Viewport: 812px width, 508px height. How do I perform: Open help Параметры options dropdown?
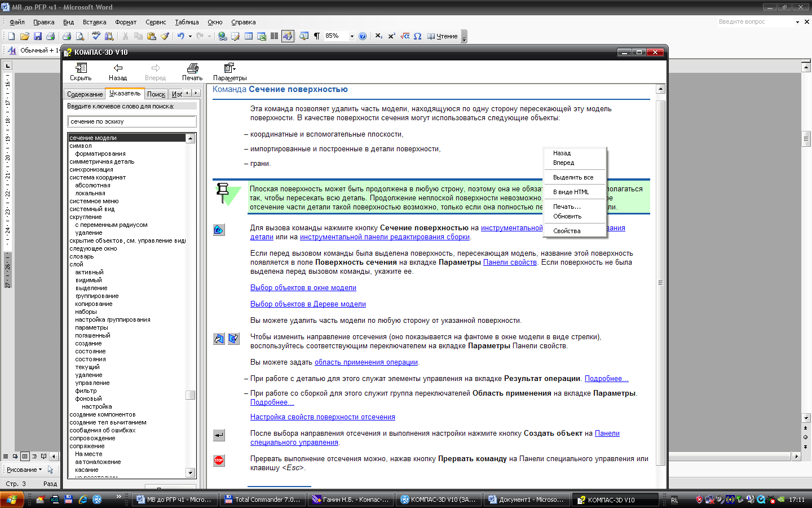(230, 72)
